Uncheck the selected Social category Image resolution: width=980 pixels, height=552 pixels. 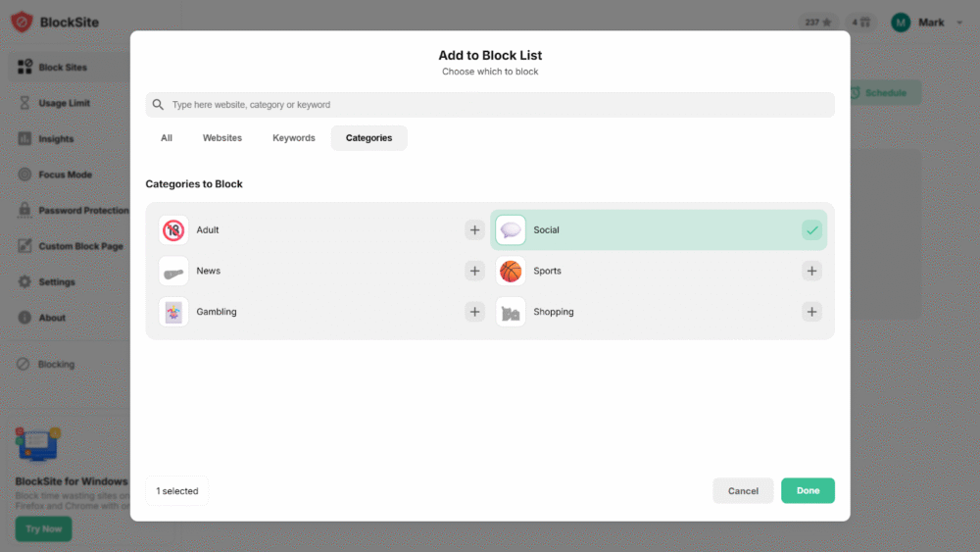[811, 230]
